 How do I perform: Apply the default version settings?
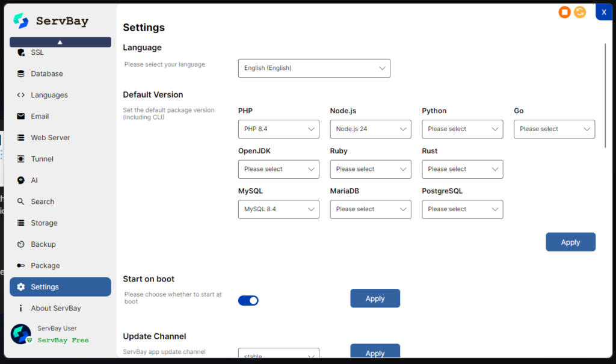click(570, 242)
